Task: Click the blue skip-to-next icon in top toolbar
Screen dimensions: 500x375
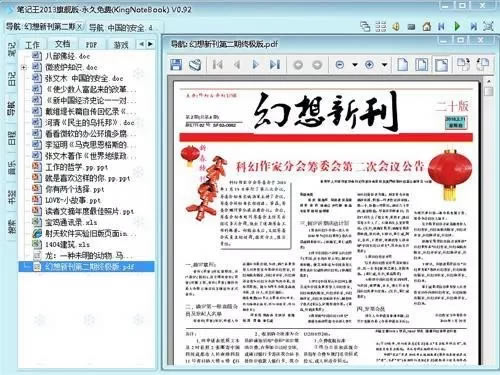Action: [473, 26]
